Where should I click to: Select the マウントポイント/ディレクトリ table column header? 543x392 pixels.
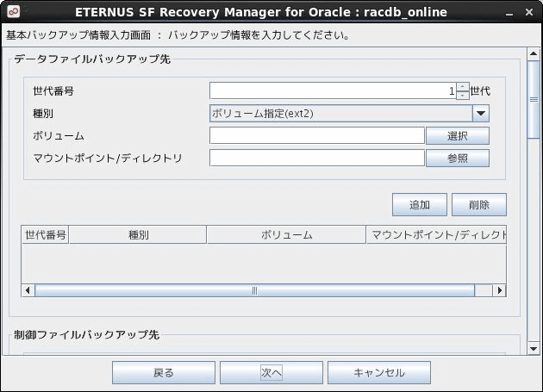coord(436,235)
